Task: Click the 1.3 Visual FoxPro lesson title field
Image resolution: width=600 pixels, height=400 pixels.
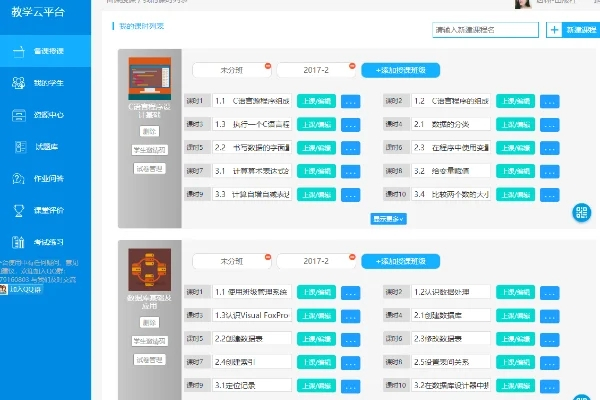Action: pos(252,315)
